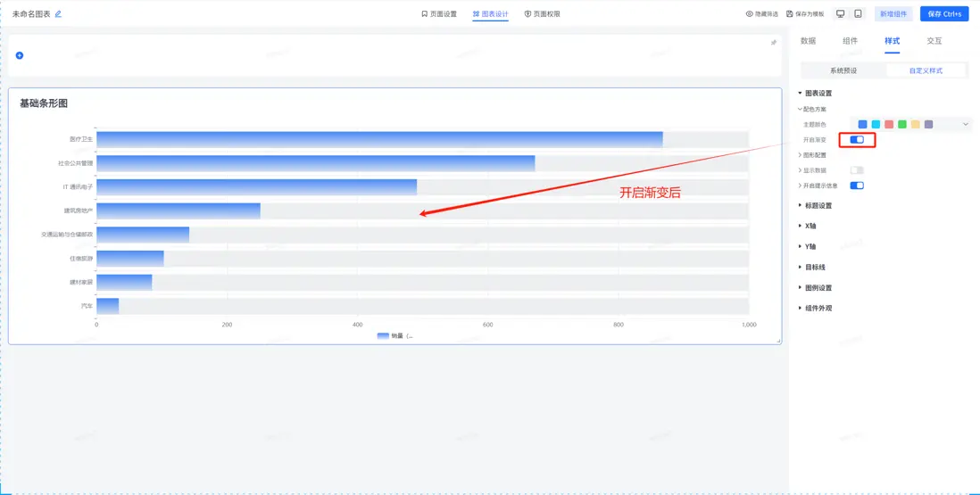Viewport: 980px width, 495px height.
Task: Click the IT 通讯电子 bar
Action: (256, 187)
